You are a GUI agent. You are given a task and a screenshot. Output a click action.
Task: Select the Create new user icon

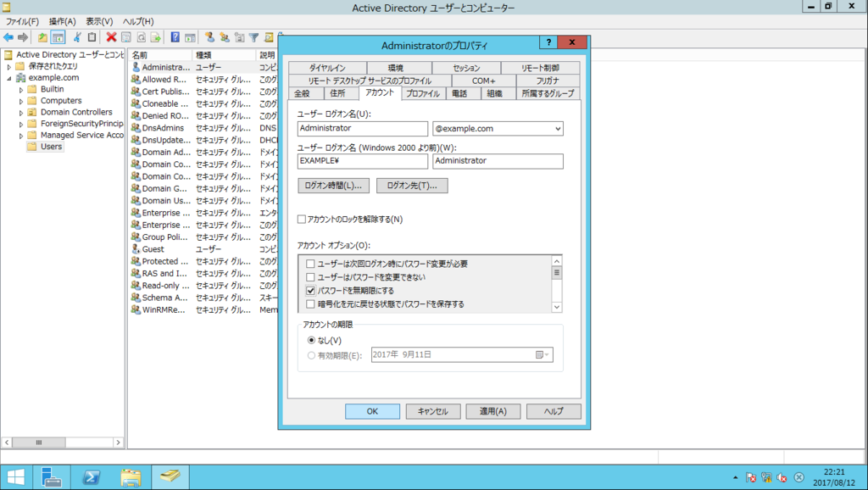coord(209,36)
